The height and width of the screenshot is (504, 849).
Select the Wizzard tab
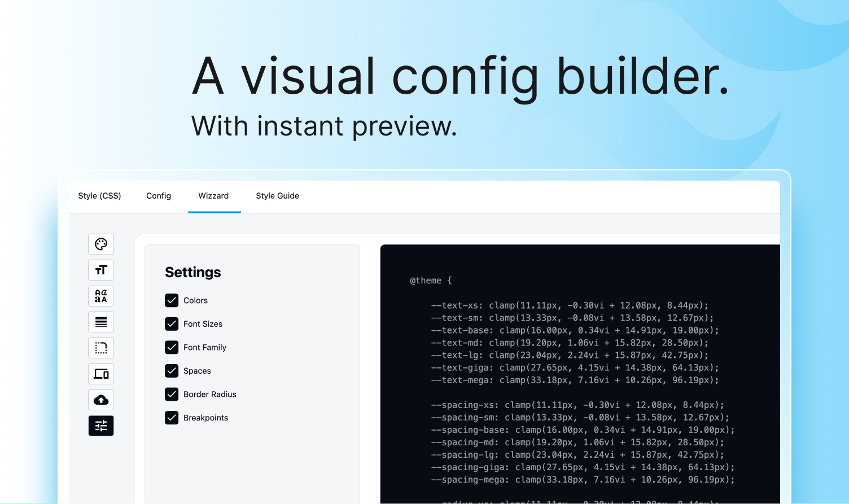(x=213, y=196)
